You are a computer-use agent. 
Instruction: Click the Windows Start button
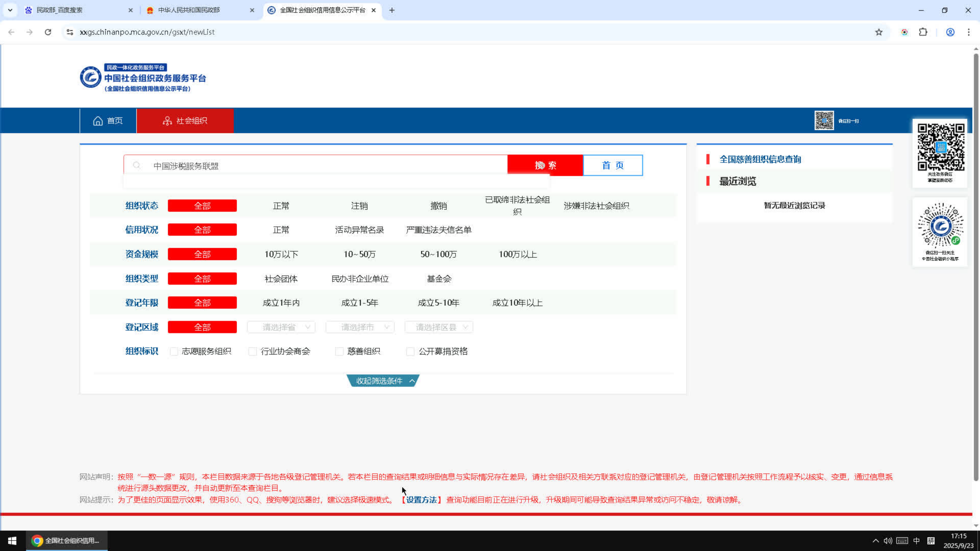click(x=12, y=540)
